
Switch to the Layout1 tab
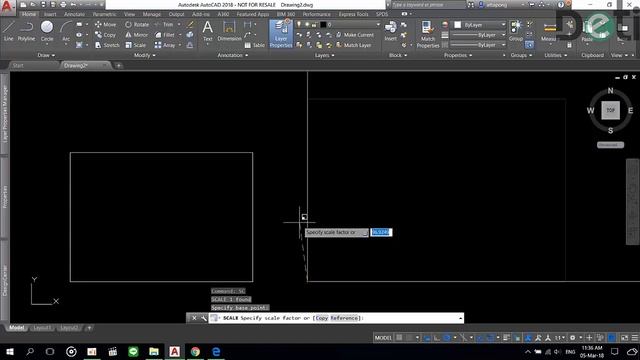[42, 328]
